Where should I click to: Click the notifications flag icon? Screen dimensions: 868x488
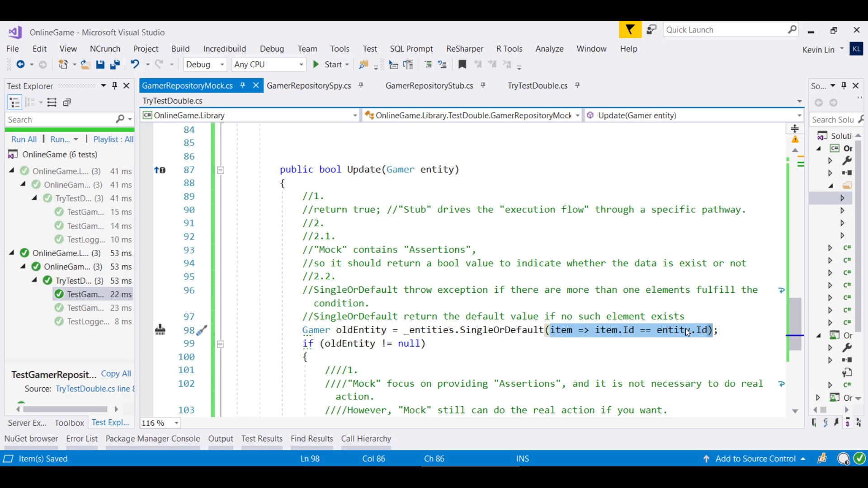[x=630, y=30]
